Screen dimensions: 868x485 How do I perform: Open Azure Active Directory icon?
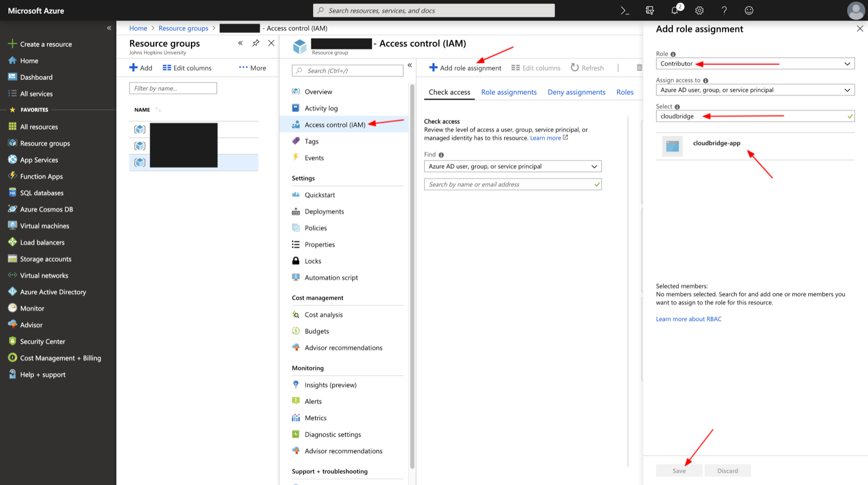[12, 292]
